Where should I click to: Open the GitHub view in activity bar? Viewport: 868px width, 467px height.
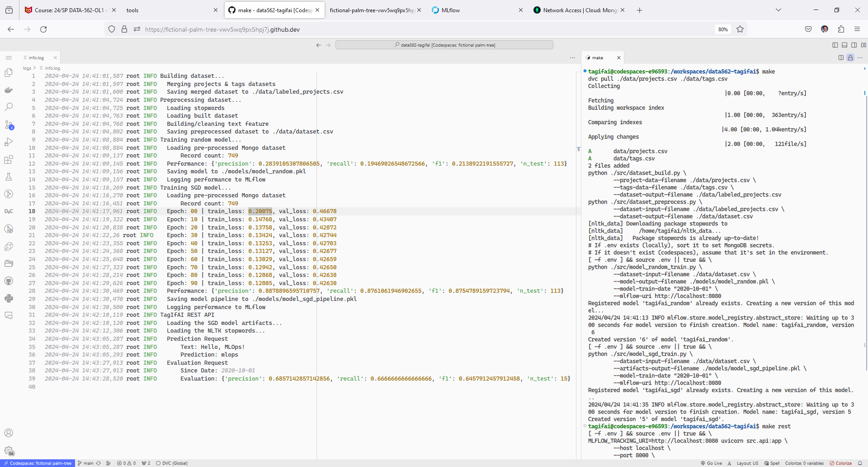[9, 281]
